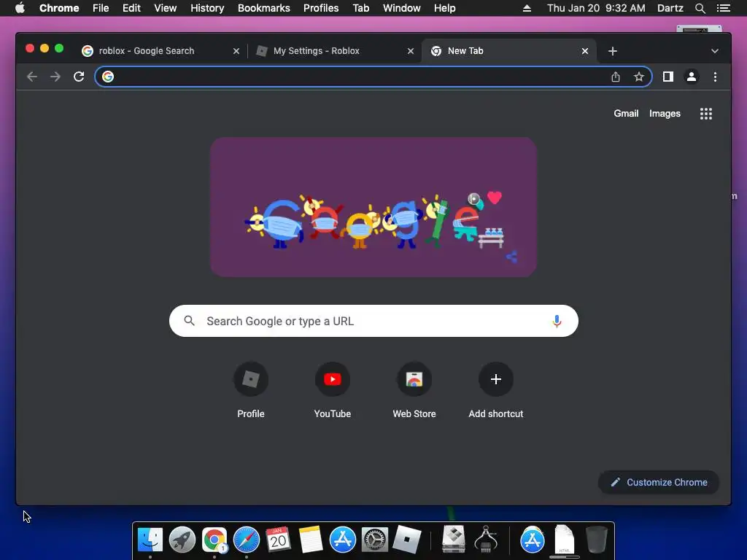Open Control Center in the menu bar

[x=723, y=8]
